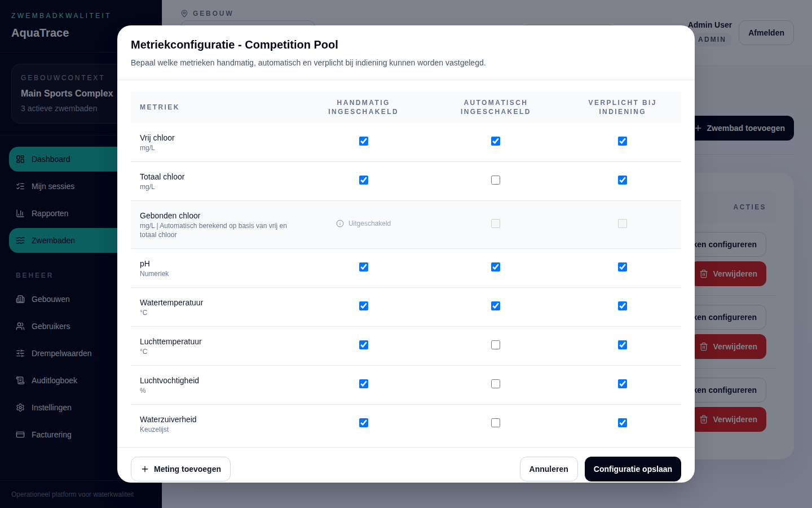Screen dimensions: 812x508
Task: Save with Configuratie opslaan button
Action: (633, 469)
